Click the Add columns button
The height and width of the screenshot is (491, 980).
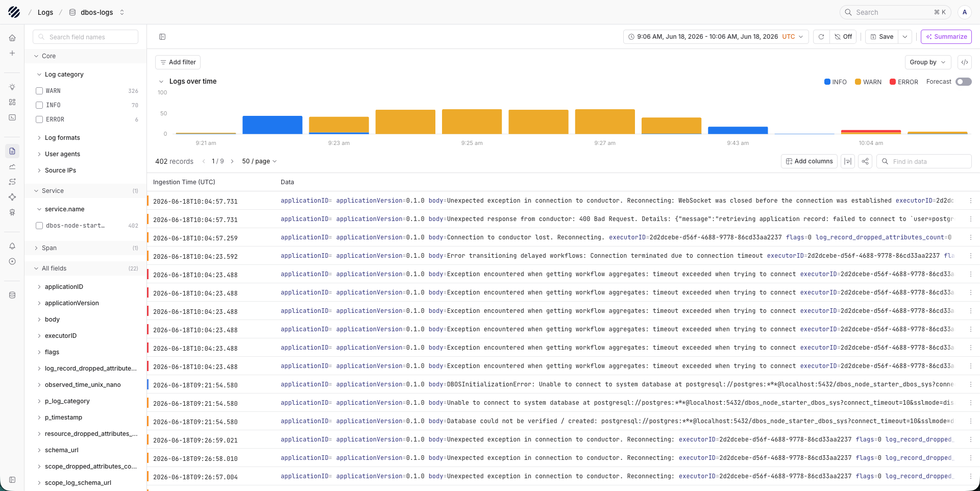click(x=809, y=161)
